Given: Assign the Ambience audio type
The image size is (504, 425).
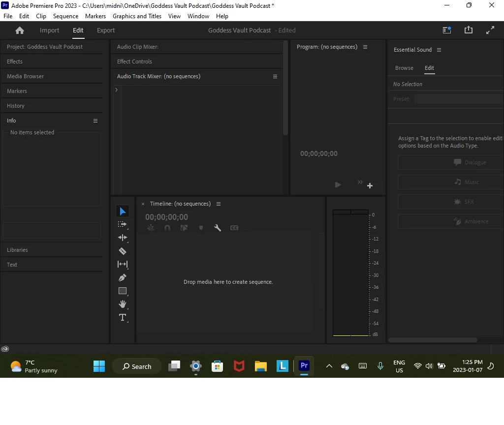Looking at the screenshot, I should (x=451, y=221).
